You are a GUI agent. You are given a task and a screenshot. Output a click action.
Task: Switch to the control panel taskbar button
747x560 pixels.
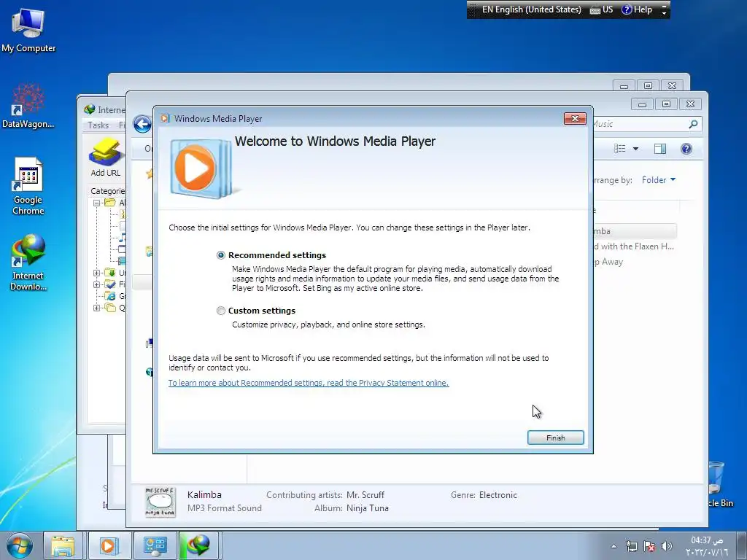155,545
